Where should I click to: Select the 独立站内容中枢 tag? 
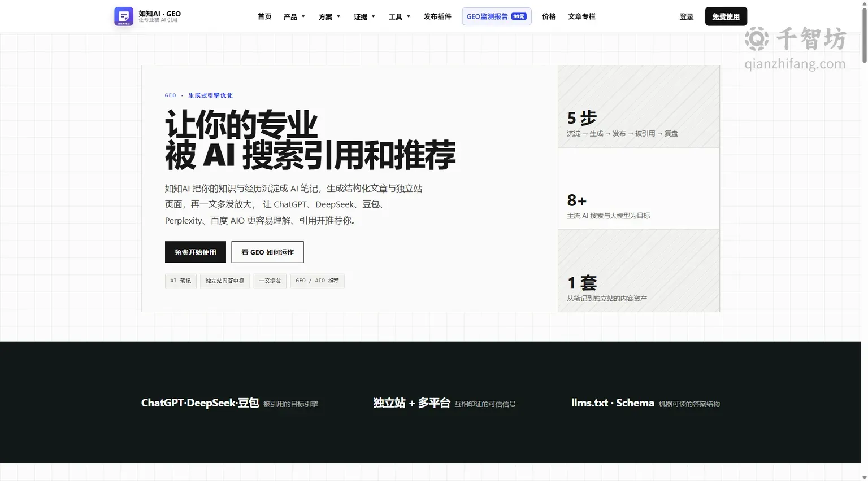(x=225, y=281)
